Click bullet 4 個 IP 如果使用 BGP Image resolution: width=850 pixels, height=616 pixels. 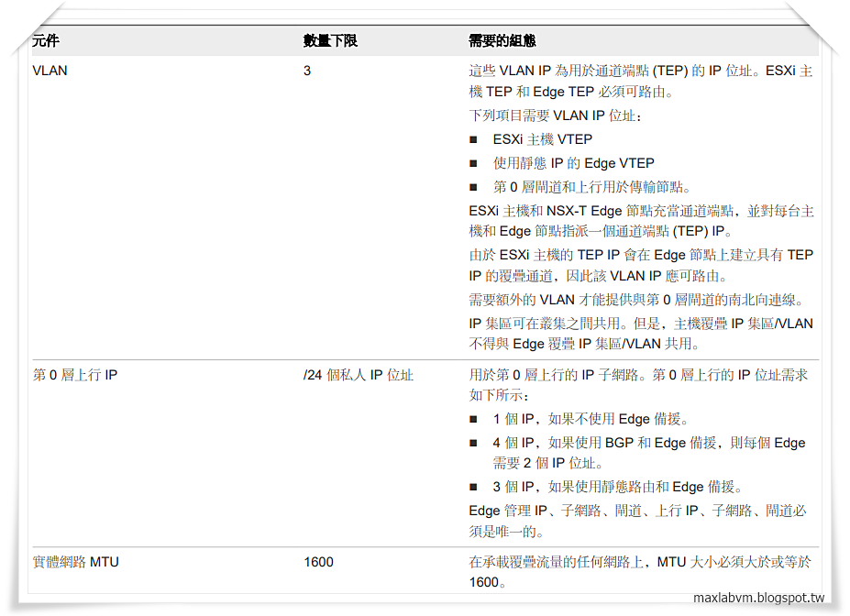[x=649, y=453]
